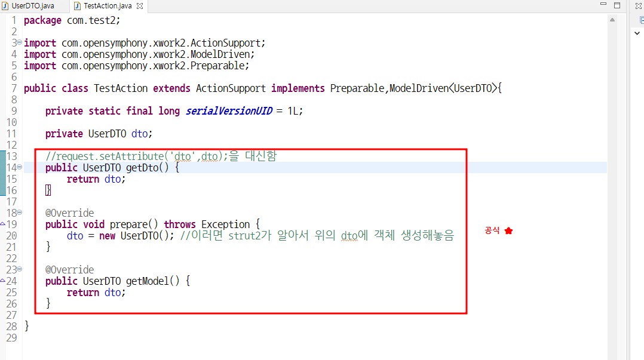This screenshot has height=360, width=644.
Task: Click 'com.test2;' in the package declaration
Action: (x=94, y=20)
